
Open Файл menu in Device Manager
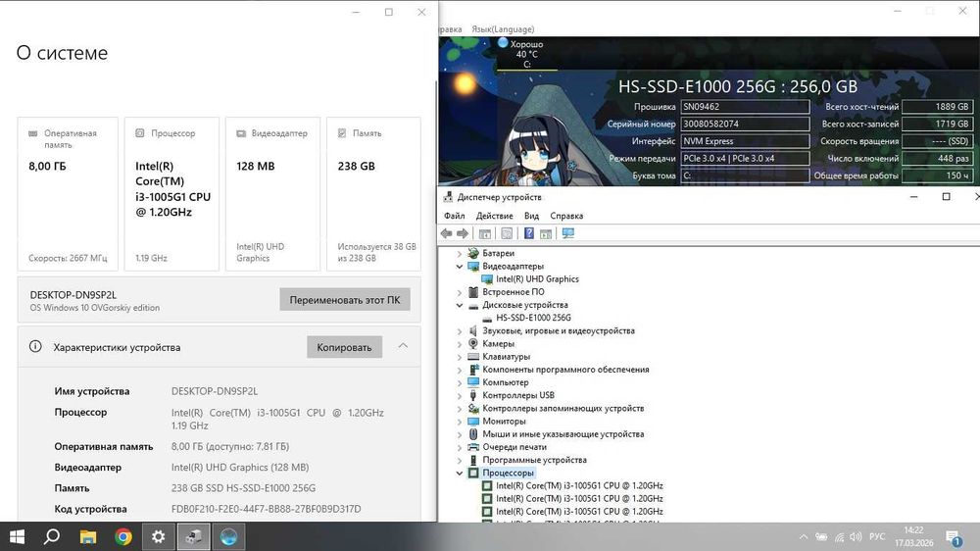pyautogui.click(x=455, y=216)
